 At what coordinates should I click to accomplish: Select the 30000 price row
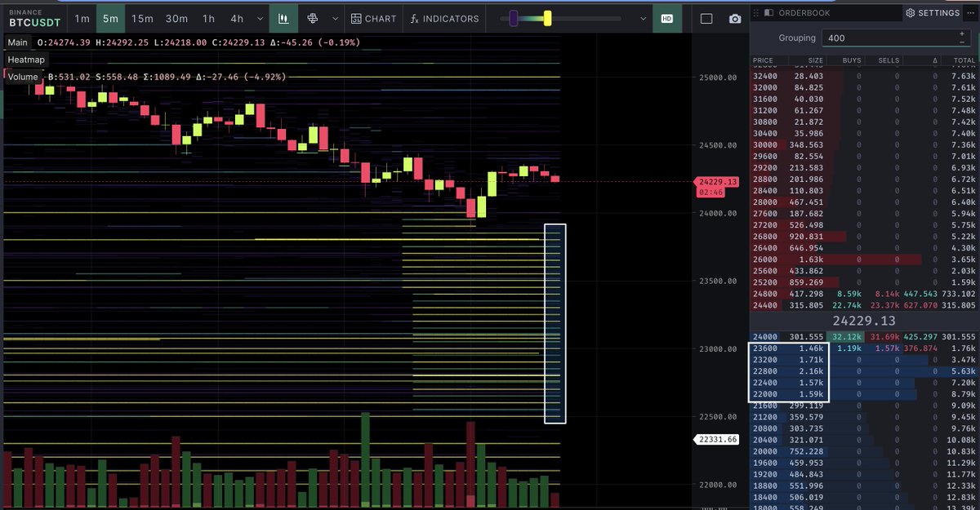(x=864, y=144)
